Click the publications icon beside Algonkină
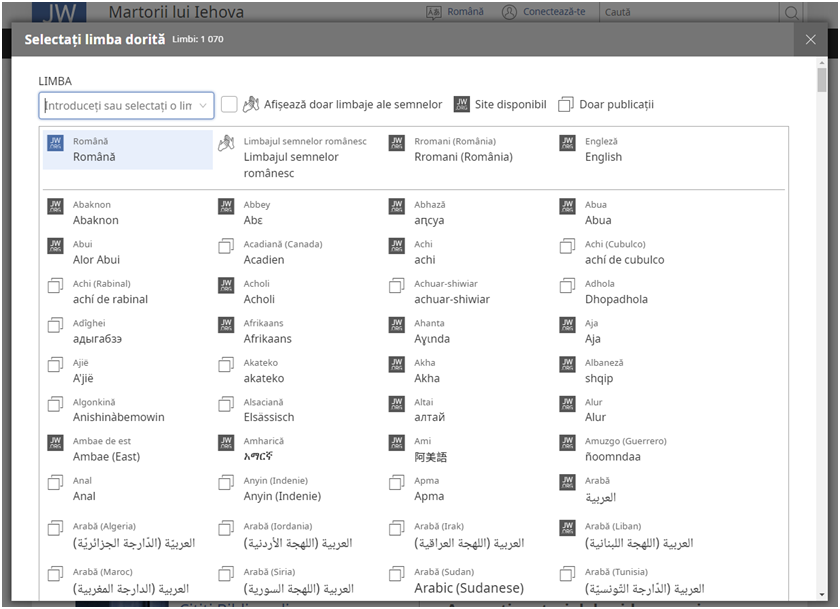Viewport: 840px width, 609px height. point(56,404)
